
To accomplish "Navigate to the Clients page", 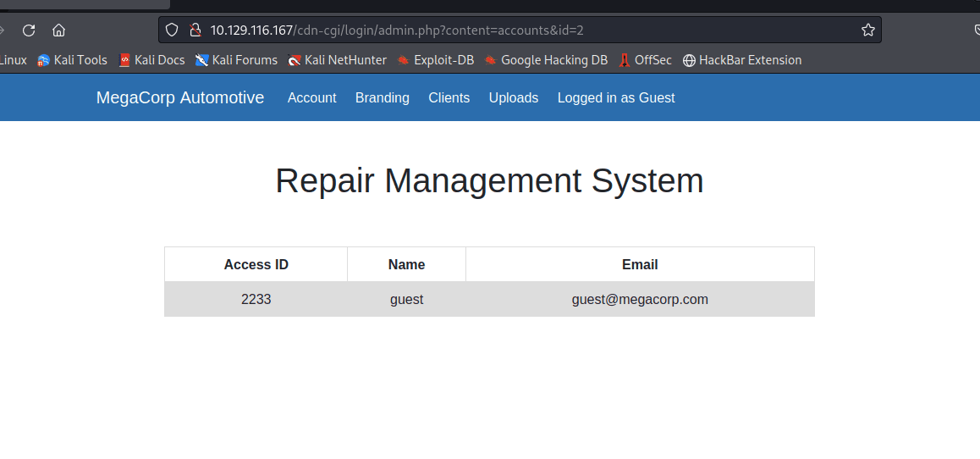I will (x=449, y=98).
